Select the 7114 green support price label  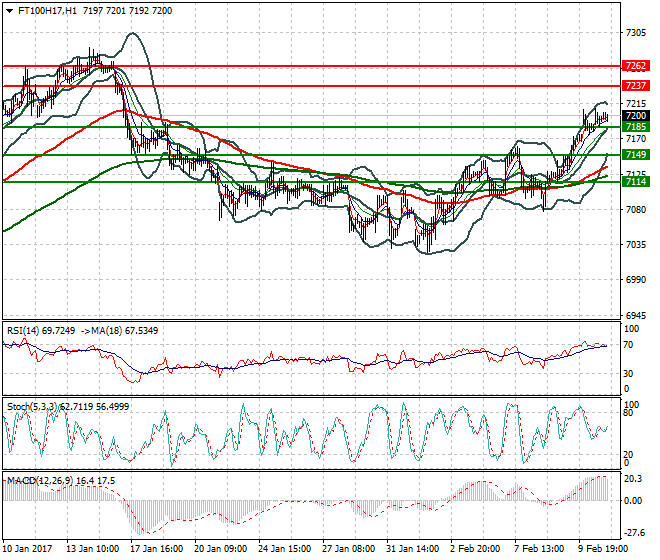[636, 182]
